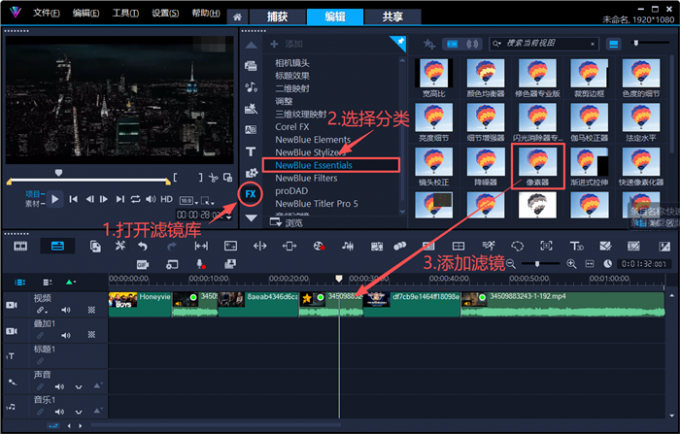Switch to the 共享 Share tab
The image size is (680, 434).
[x=392, y=16]
